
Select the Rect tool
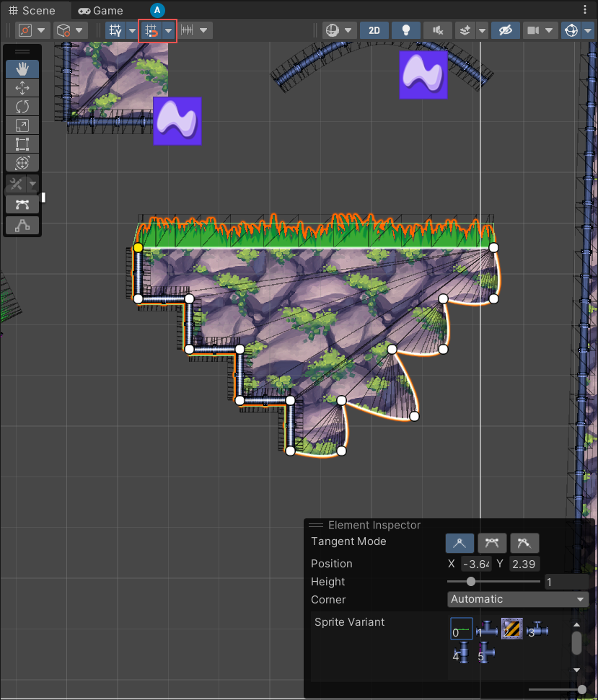[22, 143]
